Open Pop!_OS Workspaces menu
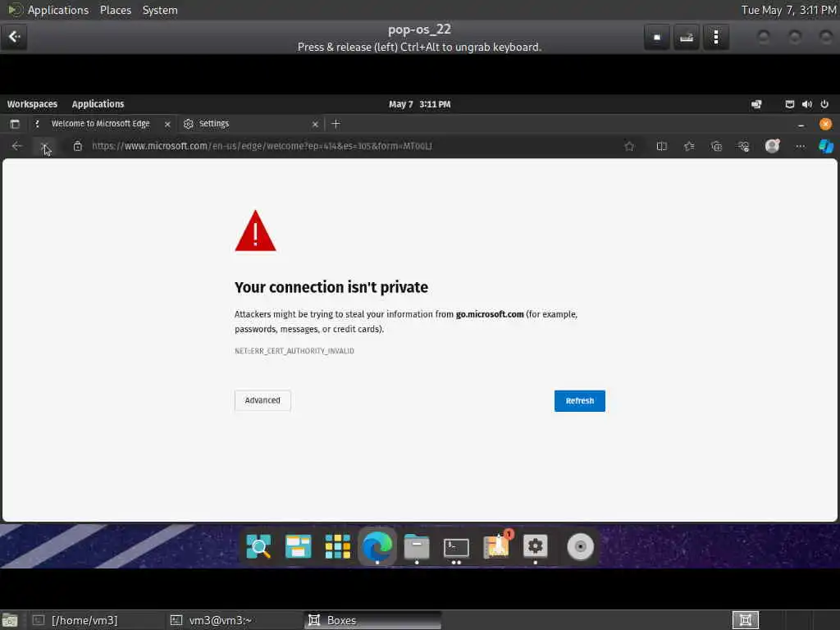This screenshot has width=840, height=630. [32, 104]
